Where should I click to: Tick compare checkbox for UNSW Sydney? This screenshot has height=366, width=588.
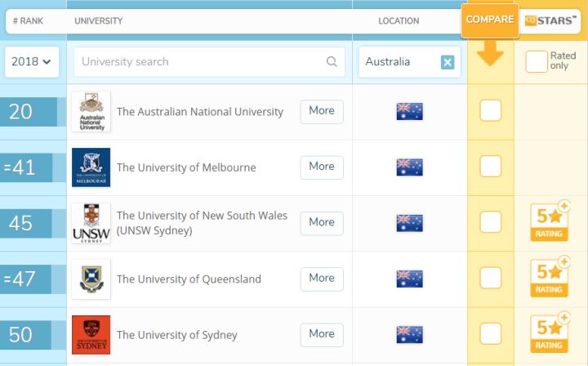pyautogui.click(x=491, y=222)
